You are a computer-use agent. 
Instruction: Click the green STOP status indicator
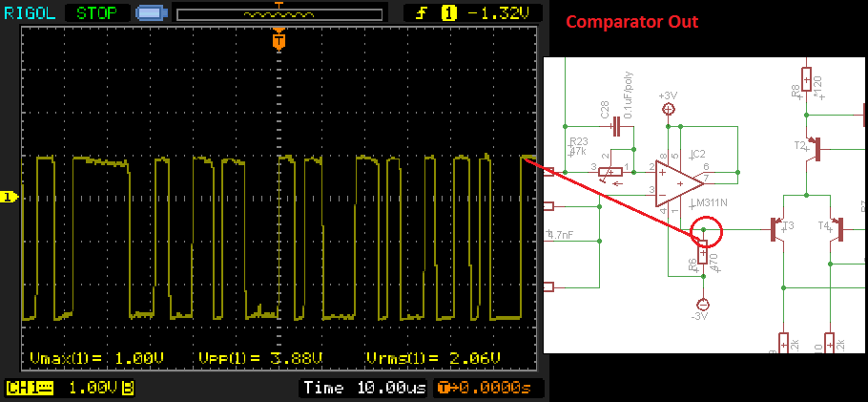pyautogui.click(x=97, y=12)
